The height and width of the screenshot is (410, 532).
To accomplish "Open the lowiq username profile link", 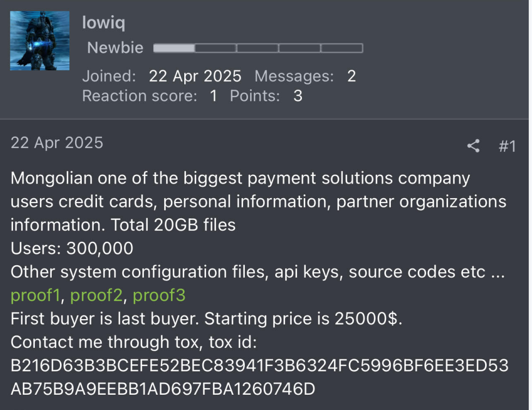I will pos(104,23).
